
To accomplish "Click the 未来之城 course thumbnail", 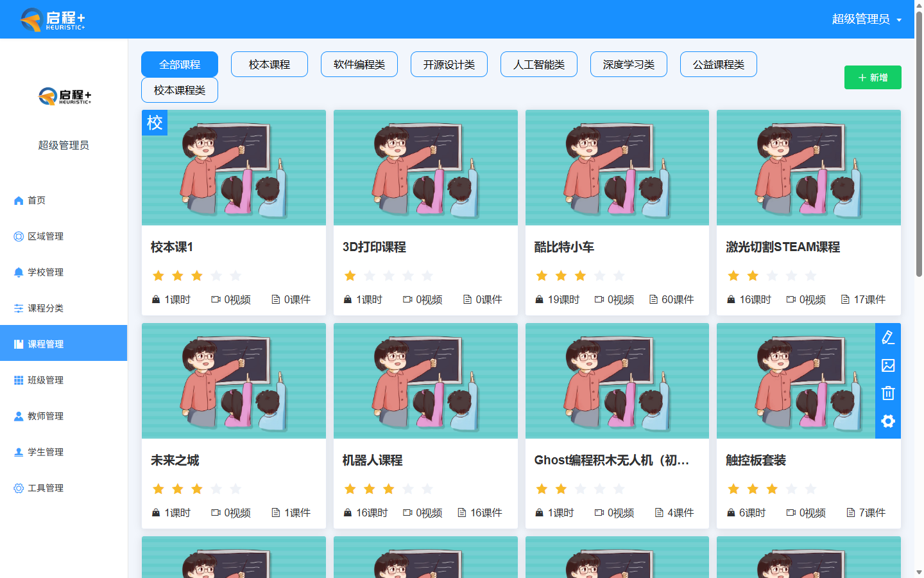I will pos(234,381).
